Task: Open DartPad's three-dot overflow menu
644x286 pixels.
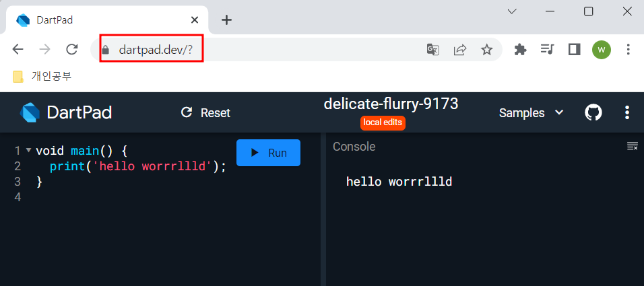Action: click(x=627, y=112)
